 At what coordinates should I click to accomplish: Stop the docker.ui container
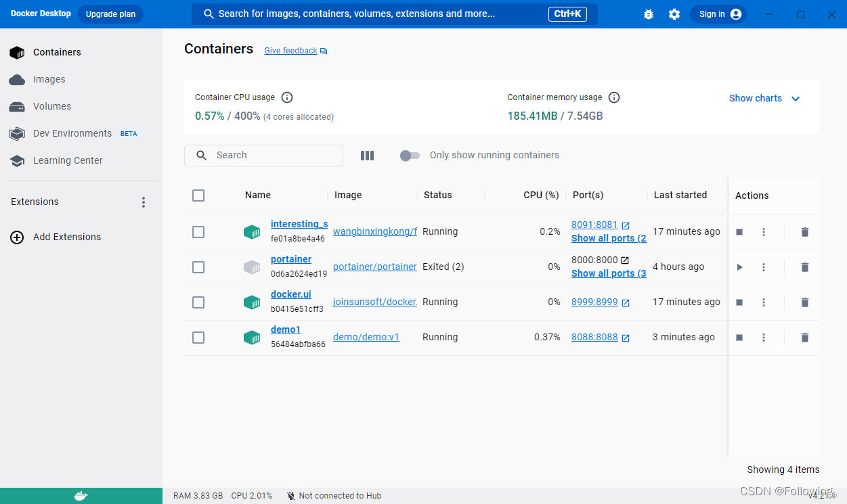(x=739, y=302)
